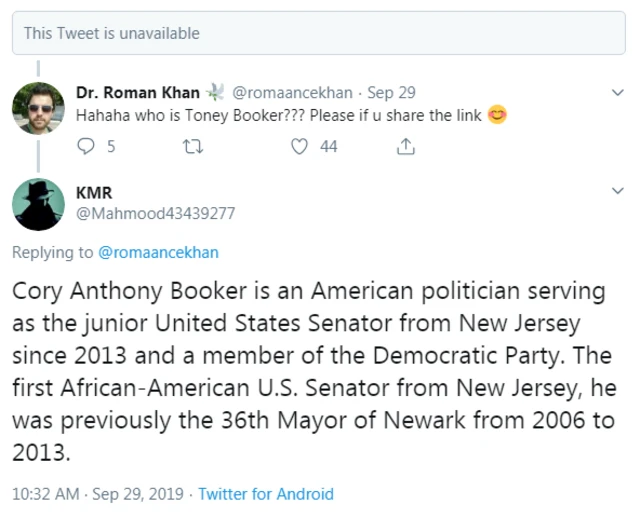Click the Dr. Roman Khan display name
Viewport: 640px width, 518px height.
point(138,92)
